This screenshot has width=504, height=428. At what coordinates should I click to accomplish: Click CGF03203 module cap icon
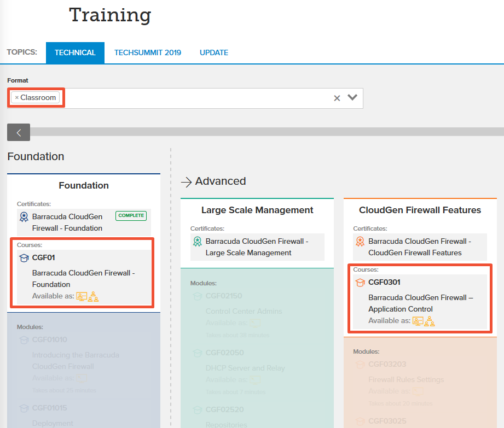coord(360,365)
